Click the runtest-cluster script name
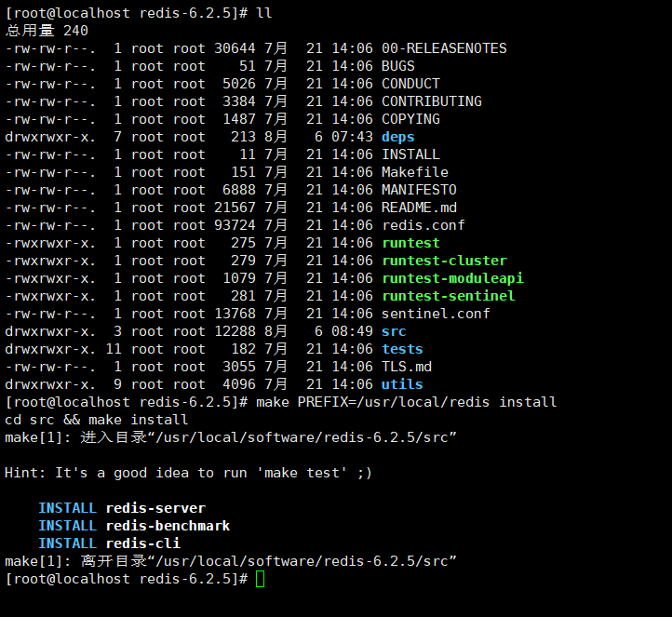 (x=444, y=261)
